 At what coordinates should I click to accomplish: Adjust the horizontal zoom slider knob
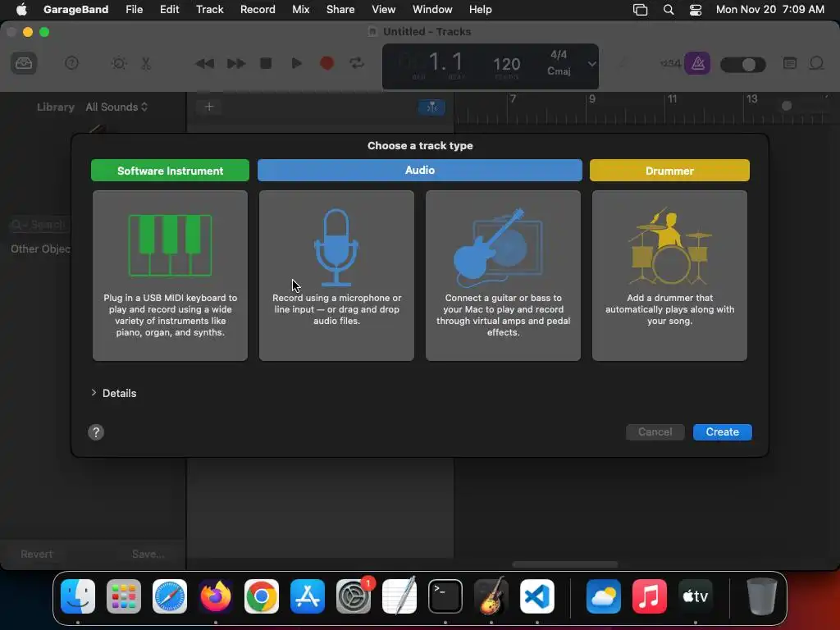coord(787,106)
